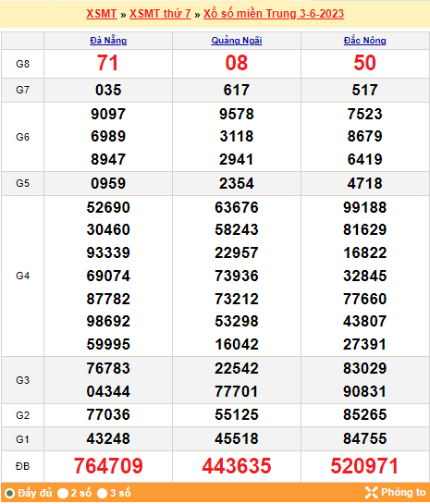
Task: Click the G7 number 617
Action: coord(237,90)
